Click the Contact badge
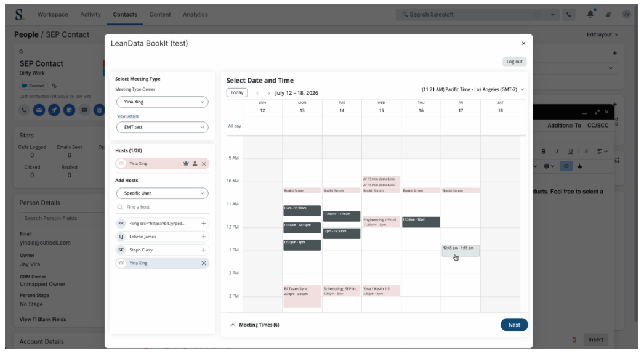The image size is (644, 353). point(33,86)
